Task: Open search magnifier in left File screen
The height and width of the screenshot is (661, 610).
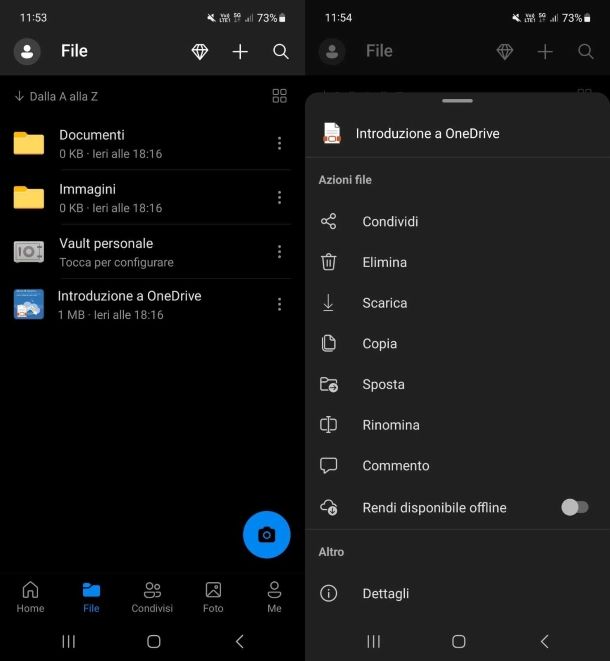Action: [x=281, y=51]
